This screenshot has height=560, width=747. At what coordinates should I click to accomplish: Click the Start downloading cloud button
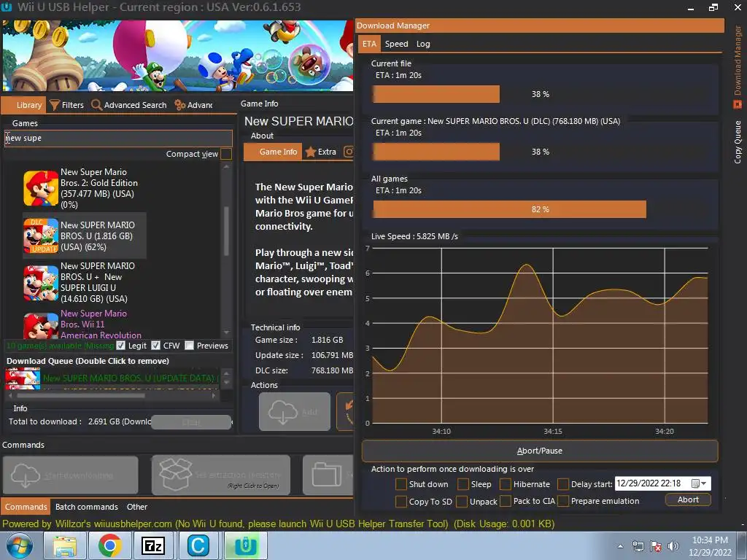click(x=71, y=475)
